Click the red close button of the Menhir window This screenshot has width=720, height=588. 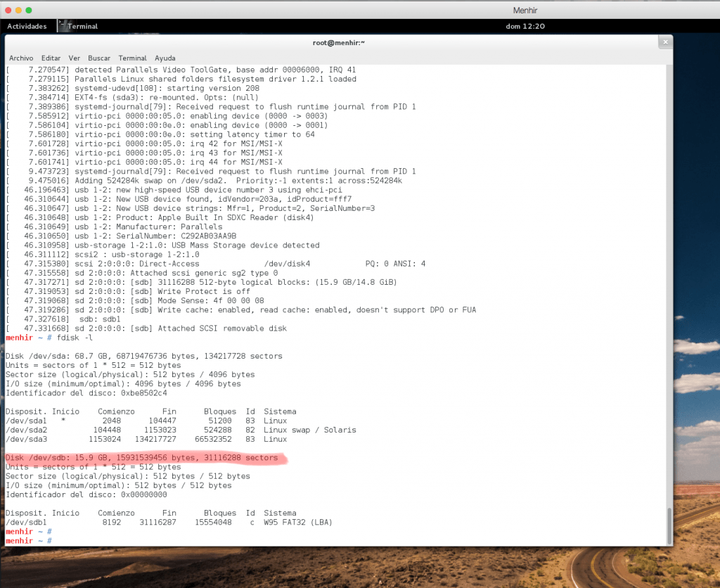8,10
